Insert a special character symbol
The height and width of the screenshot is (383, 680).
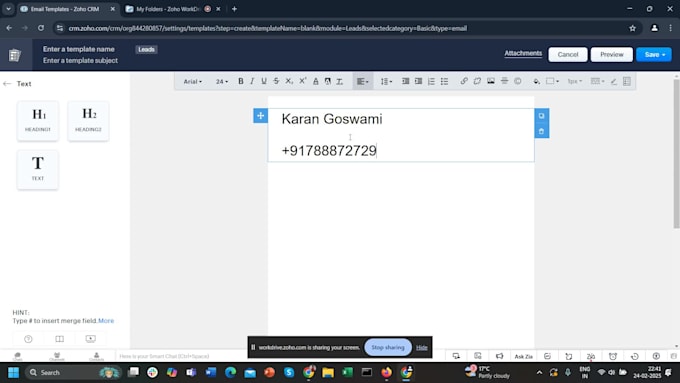pyautogui.click(x=518, y=81)
